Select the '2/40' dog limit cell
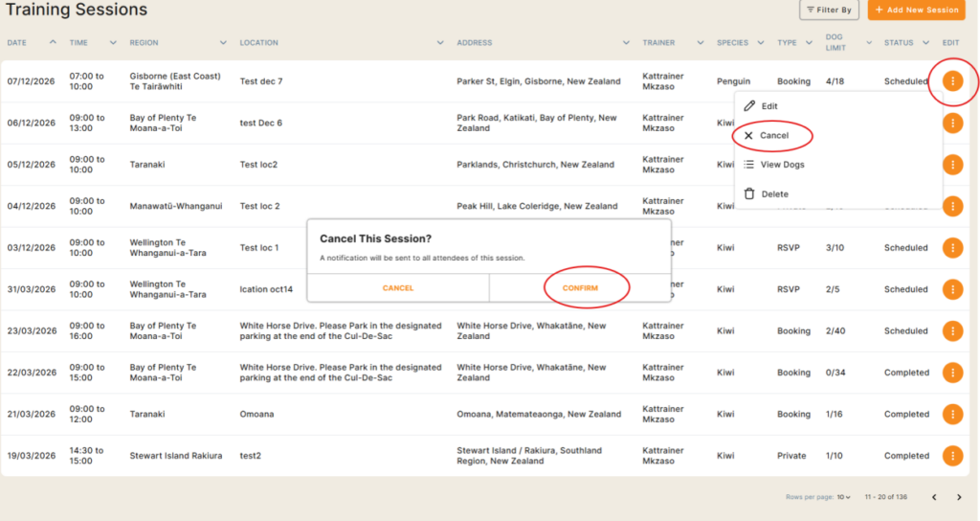Screen dimensions: 980x521 [835, 330]
